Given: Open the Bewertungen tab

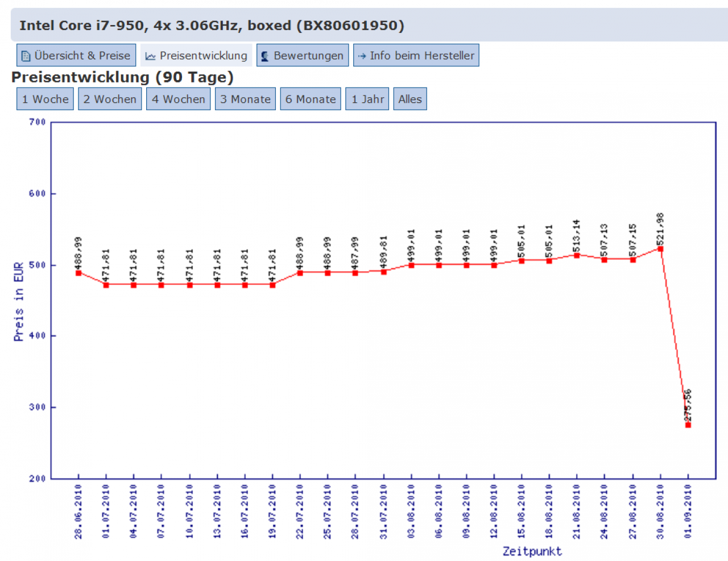Looking at the screenshot, I should tap(303, 55).
